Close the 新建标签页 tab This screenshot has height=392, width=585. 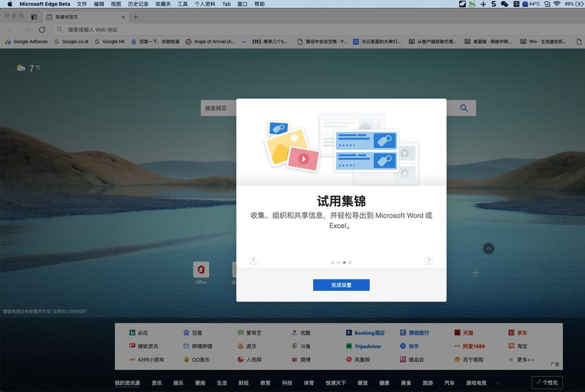click(123, 17)
